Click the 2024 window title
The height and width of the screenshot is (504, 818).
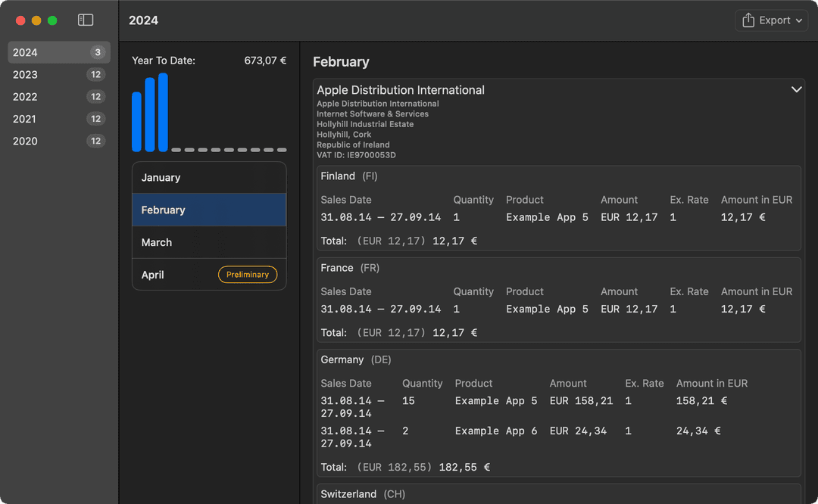point(143,20)
